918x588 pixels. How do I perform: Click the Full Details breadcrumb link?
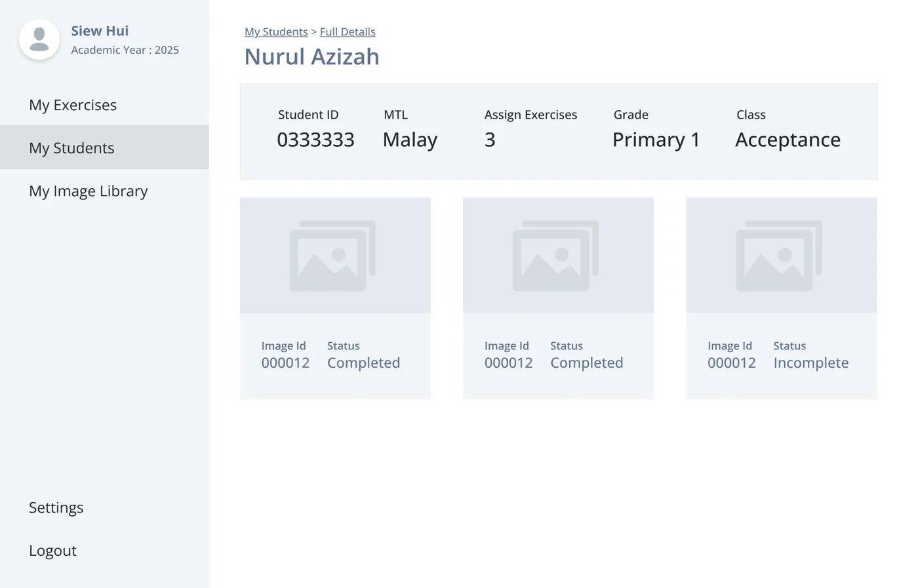coord(348,31)
